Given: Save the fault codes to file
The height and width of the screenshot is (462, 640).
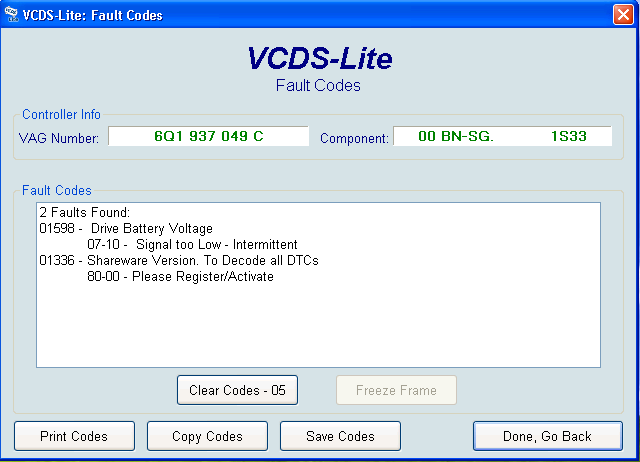Looking at the screenshot, I should pos(340,436).
